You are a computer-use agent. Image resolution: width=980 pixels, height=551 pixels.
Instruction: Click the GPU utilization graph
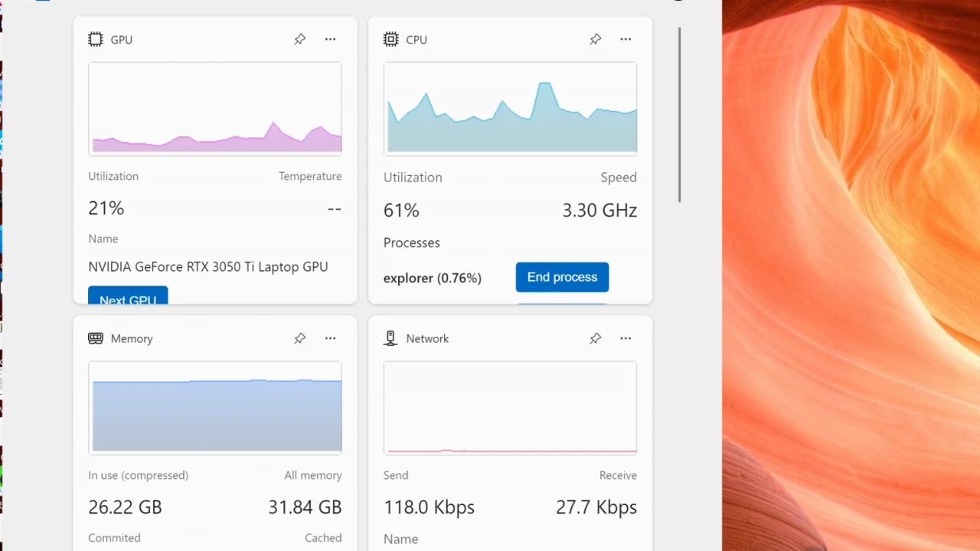[215, 109]
